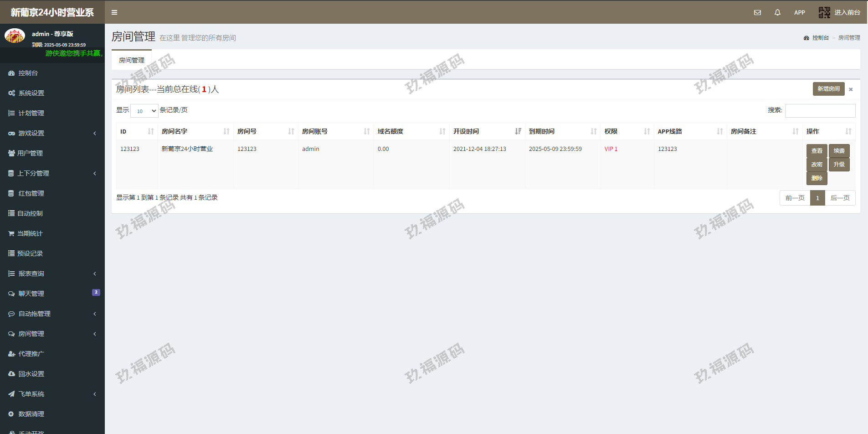Click 查看 button for room 123123
The height and width of the screenshot is (434, 868).
point(817,151)
